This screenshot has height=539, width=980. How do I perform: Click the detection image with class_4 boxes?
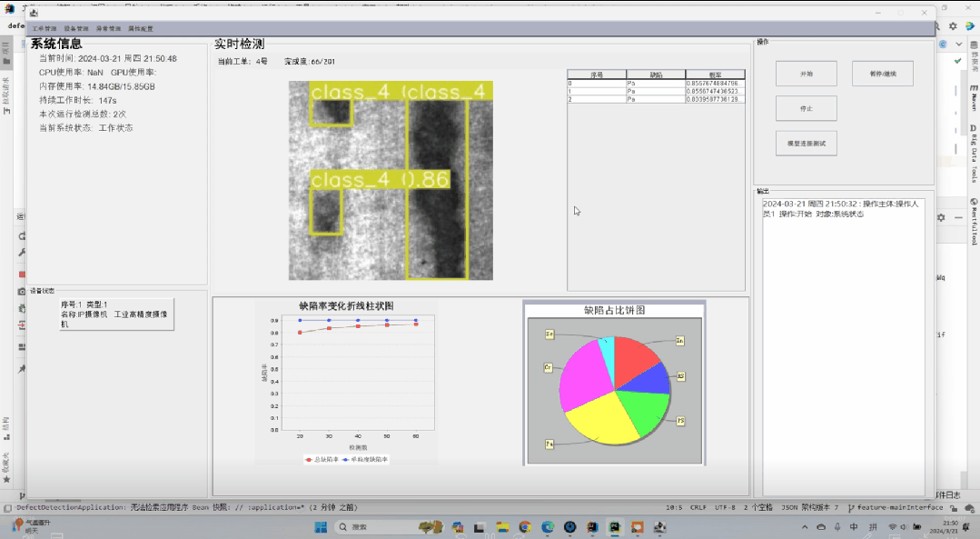(x=391, y=180)
